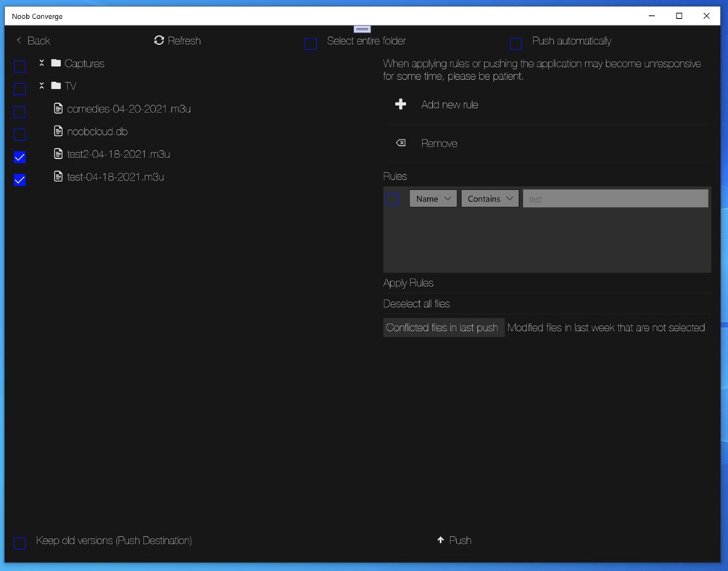Switch to Conflicted files in last push
728x571 pixels.
click(443, 327)
